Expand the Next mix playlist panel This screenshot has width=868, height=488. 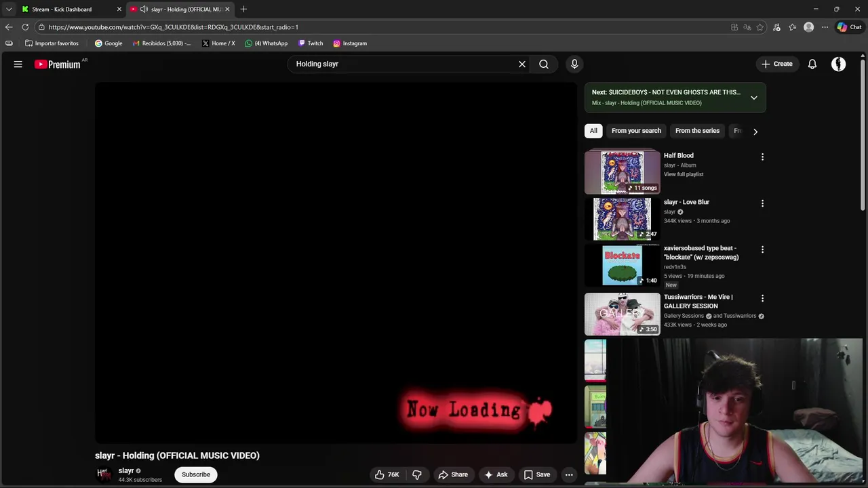tap(753, 98)
